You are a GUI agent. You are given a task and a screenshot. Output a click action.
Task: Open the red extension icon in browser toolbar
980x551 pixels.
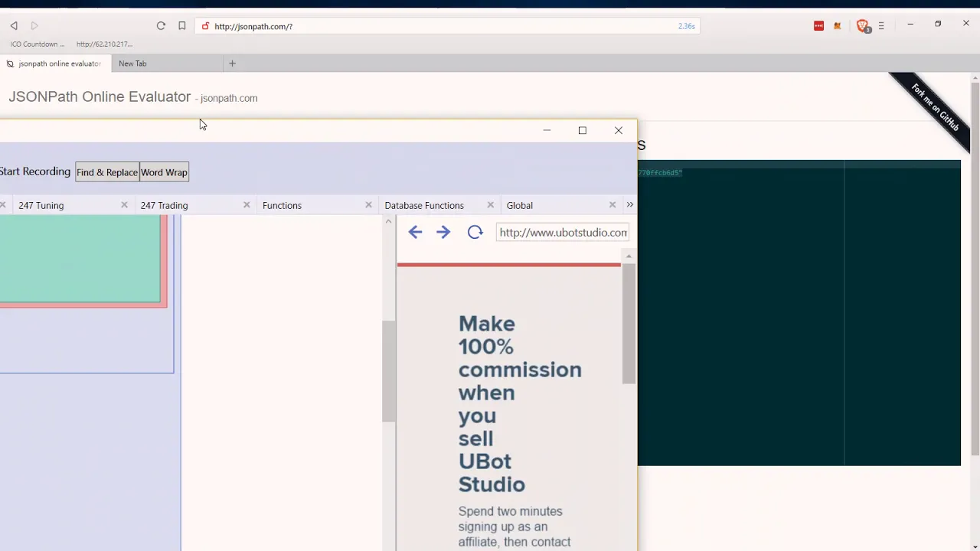pos(818,26)
